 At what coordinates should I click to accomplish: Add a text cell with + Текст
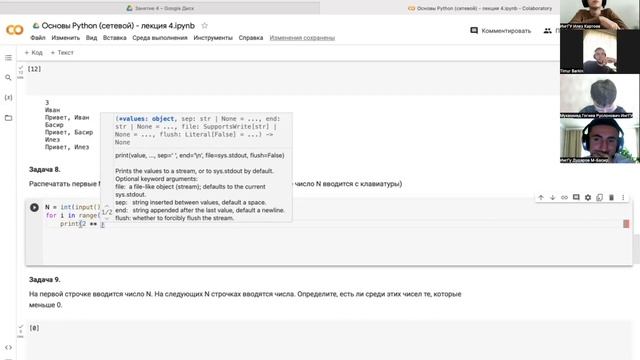62,53
